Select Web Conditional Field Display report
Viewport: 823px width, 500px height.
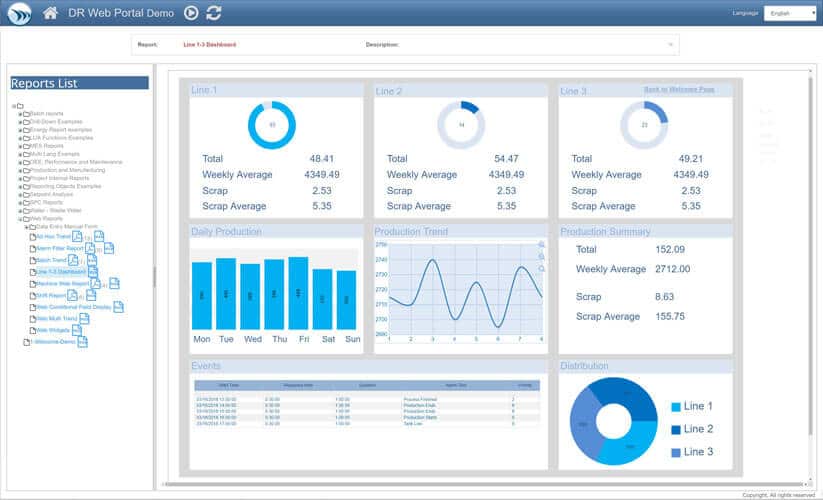pyautogui.click(x=73, y=307)
